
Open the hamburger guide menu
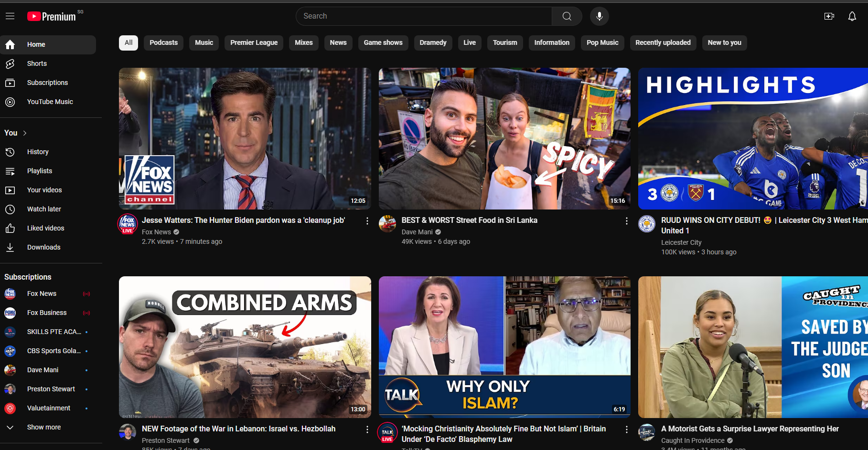tap(10, 16)
